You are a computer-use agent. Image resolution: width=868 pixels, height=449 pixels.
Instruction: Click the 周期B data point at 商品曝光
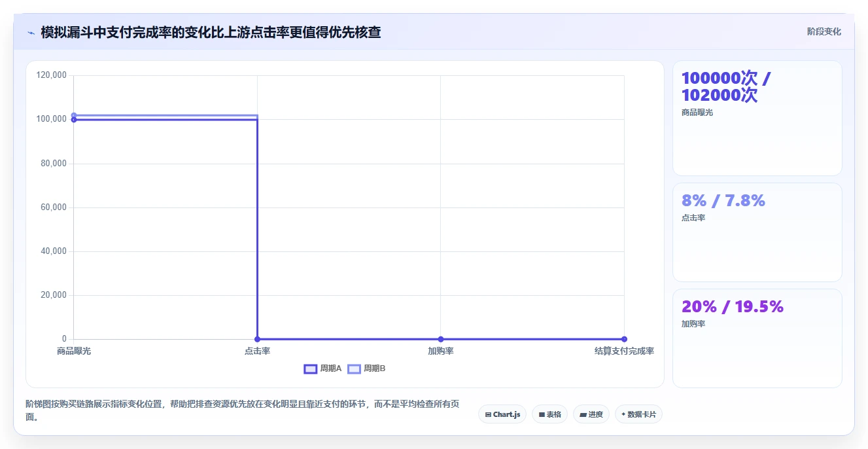pos(74,115)
